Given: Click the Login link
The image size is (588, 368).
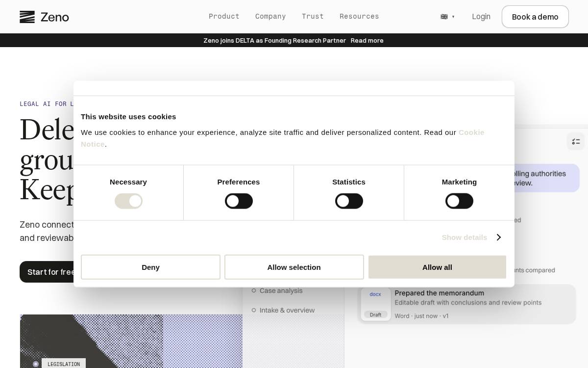Looking at the screenshot, I should click(x=481, y=17).
